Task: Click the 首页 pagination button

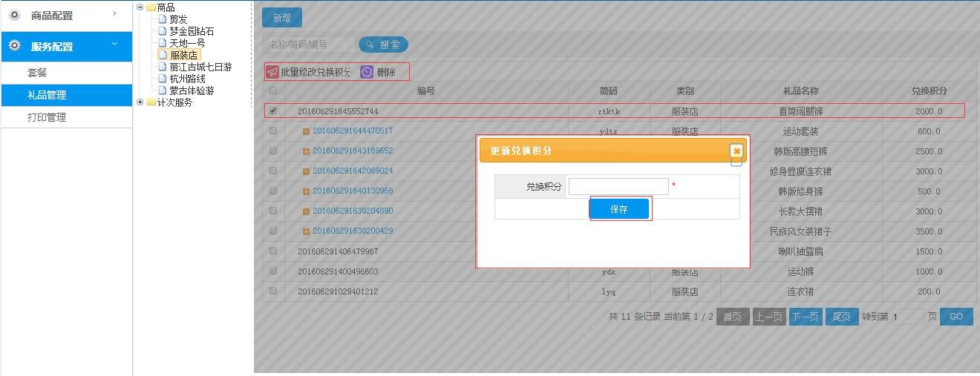Action: tap(733, 317)
